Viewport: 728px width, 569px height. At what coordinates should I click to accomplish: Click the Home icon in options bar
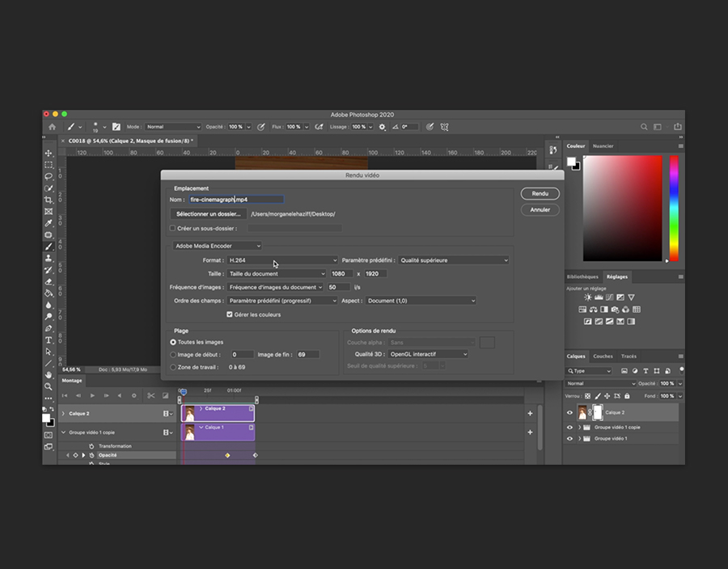point(52,127)
